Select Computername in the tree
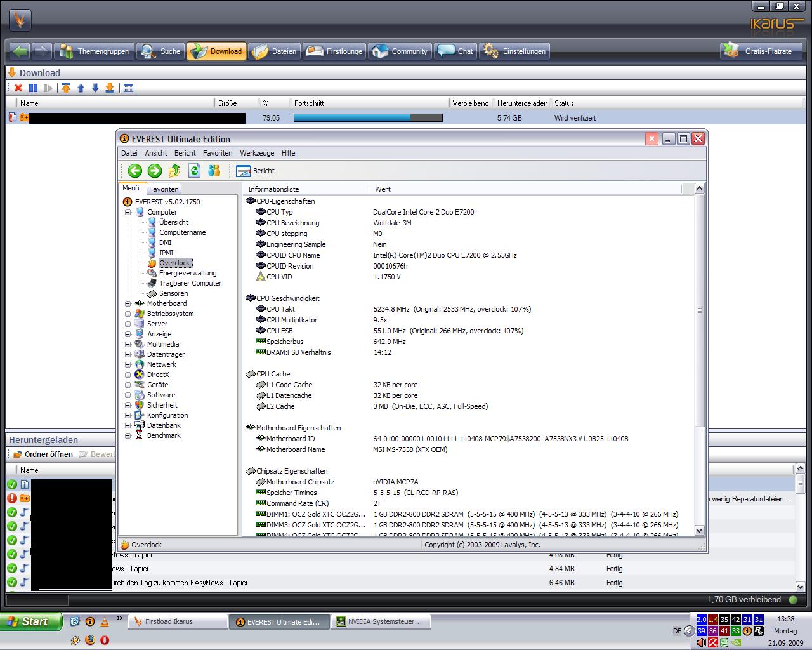 coord(183,232)
